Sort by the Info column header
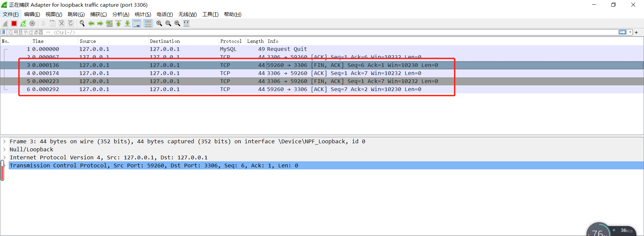Screen dimensions: 644x236 pyautogui.click(x=455, y=41)
